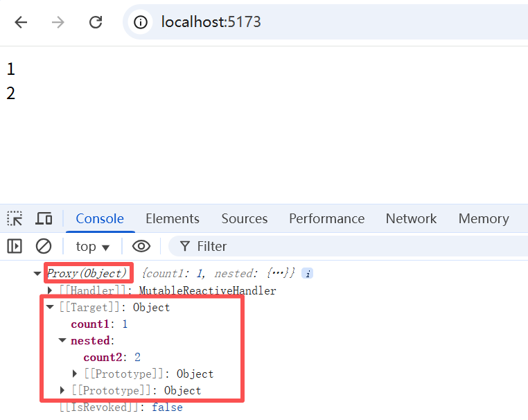Collapse the nested property
This screenshot has height=420, width=528.
pyautogui.click(x=62, y=340)
